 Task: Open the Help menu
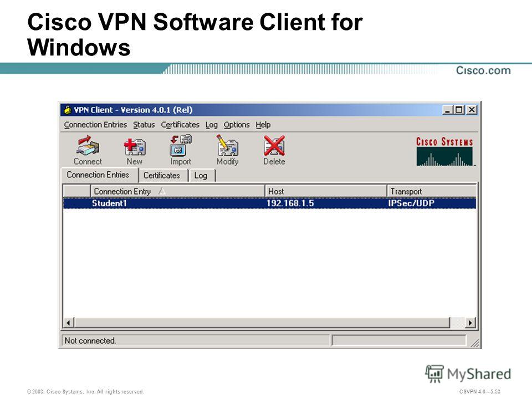(x=263, y=125)
